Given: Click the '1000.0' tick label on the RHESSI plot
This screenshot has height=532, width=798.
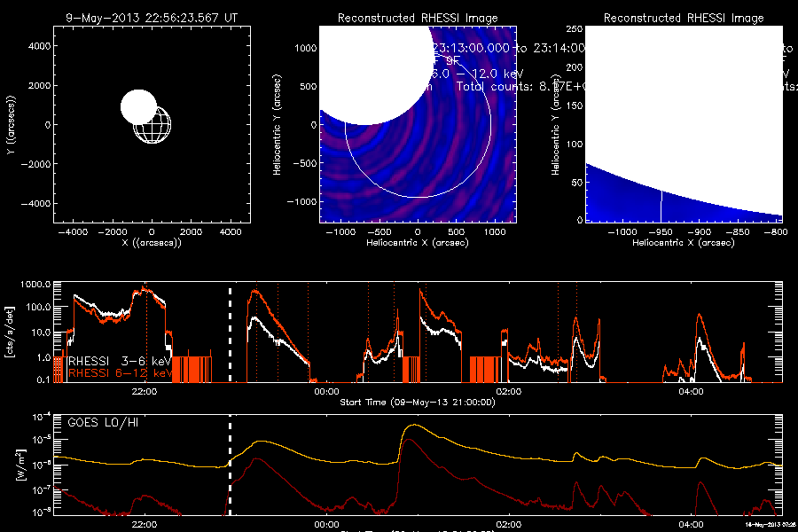Looking at the screenshot, I should pos(35,285).
